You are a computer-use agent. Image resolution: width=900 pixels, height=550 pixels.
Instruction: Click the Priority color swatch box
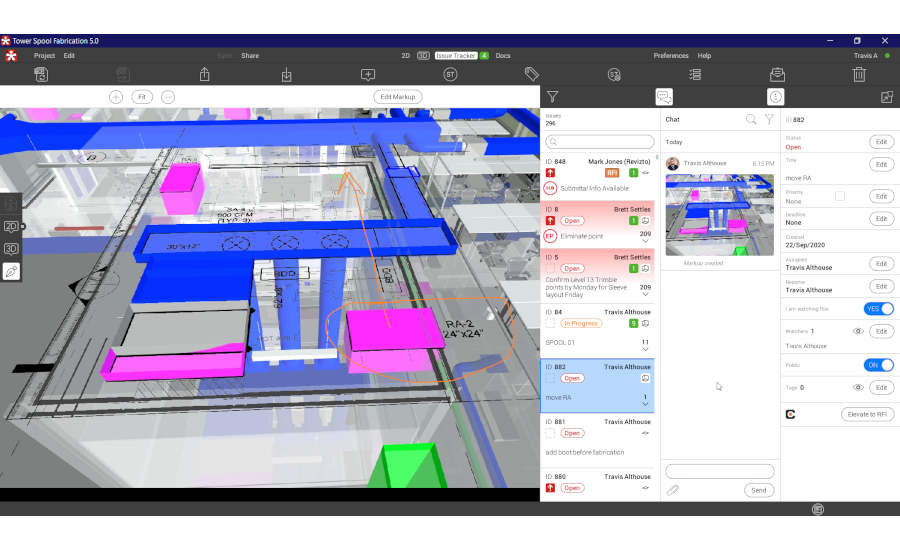click(840, 196)
